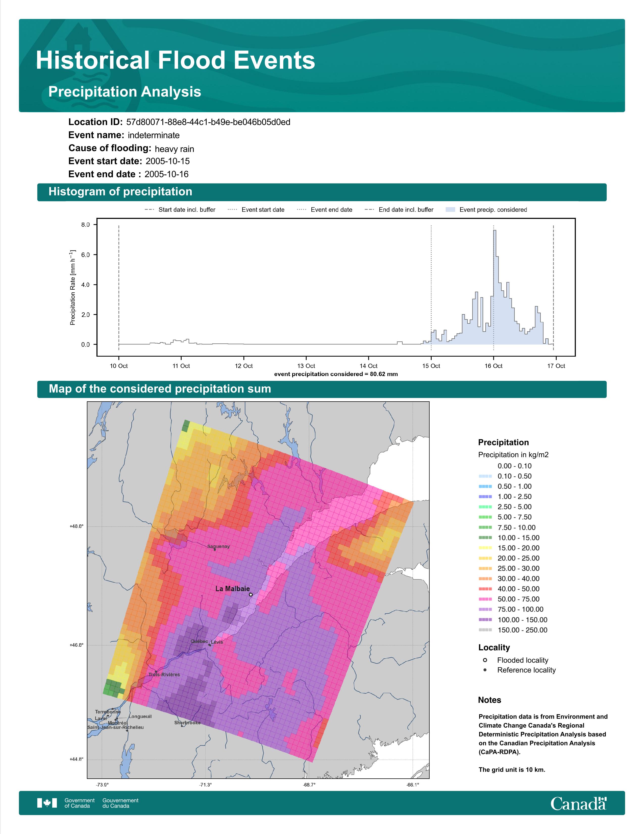The image size is (644, 834).
Task: Click the 30.00 - 40.00 precipitation color swatch
Action: coord(485,578)
